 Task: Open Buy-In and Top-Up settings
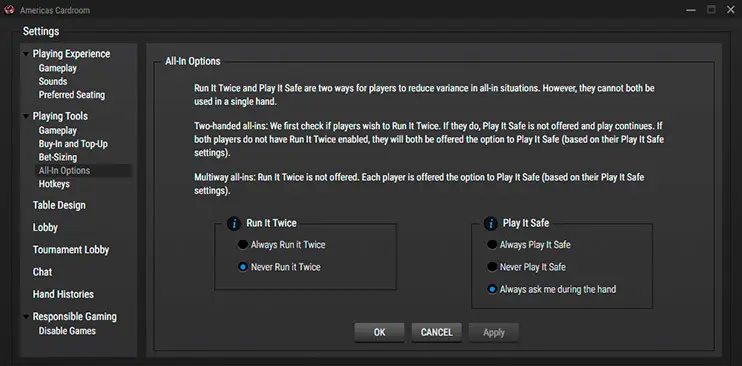73,144
